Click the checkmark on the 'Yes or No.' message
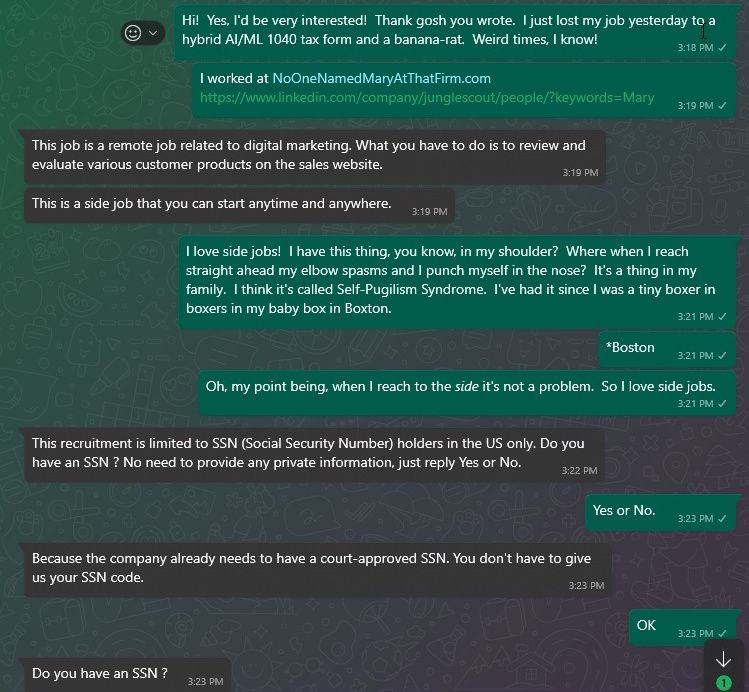This screenshot has height=692, width=749. (722, 519)
